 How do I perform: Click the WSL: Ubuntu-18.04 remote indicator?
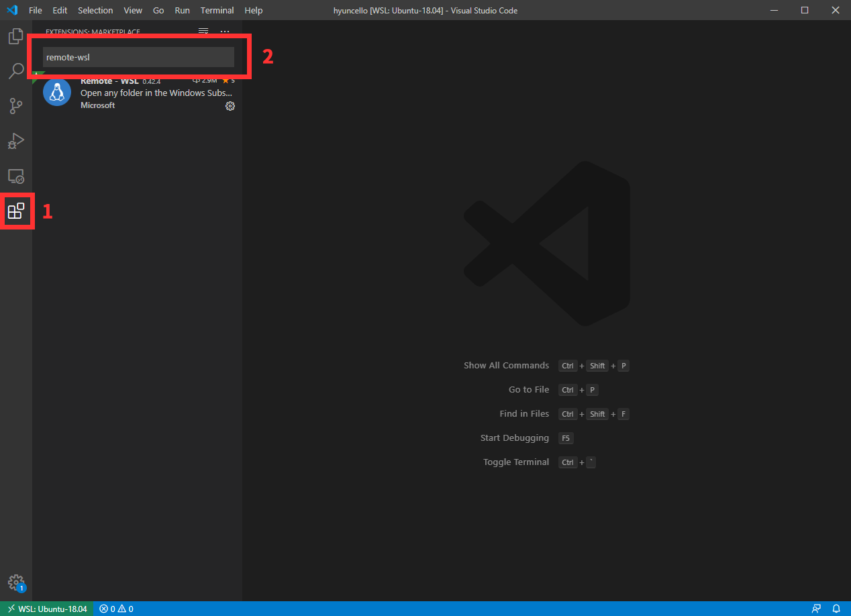click(47, 609)
